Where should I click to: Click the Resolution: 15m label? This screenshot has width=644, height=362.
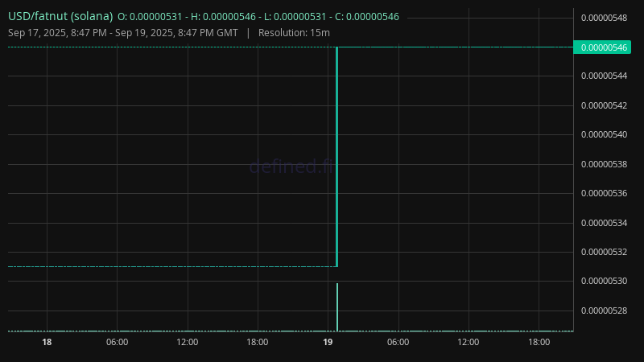click(x=294, y=33)
